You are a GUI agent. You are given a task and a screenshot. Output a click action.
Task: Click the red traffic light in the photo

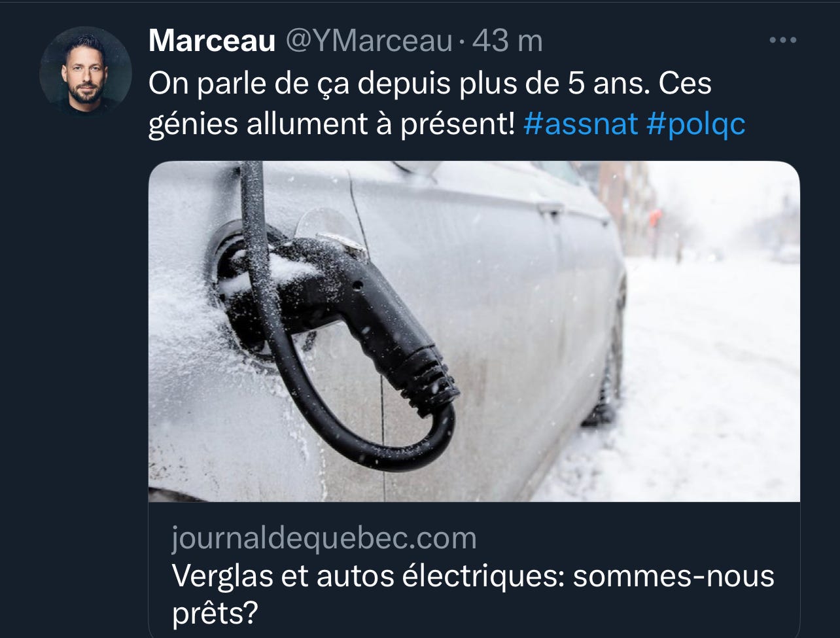pos(656,218)
